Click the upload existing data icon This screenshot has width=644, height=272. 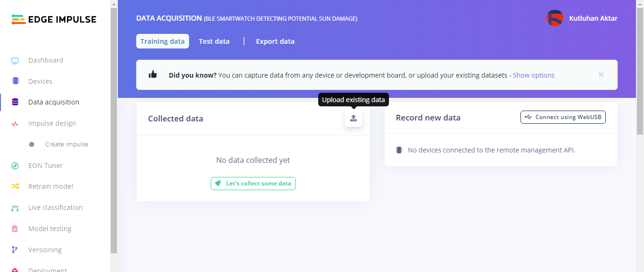pos(354,119)
